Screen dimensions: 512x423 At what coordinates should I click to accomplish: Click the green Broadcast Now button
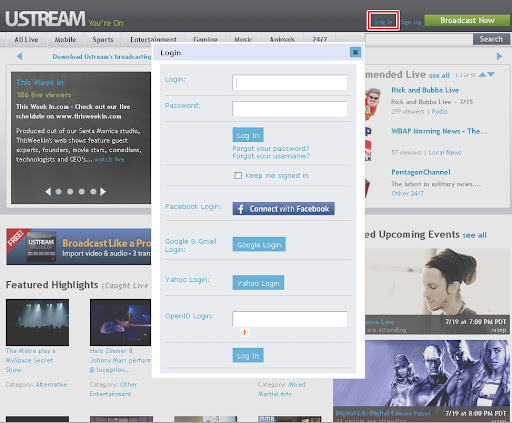467,20
